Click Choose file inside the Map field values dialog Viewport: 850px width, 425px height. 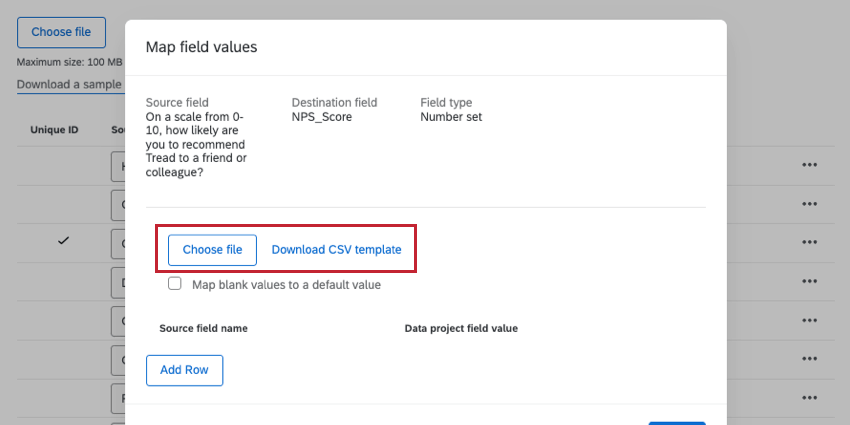212,250
